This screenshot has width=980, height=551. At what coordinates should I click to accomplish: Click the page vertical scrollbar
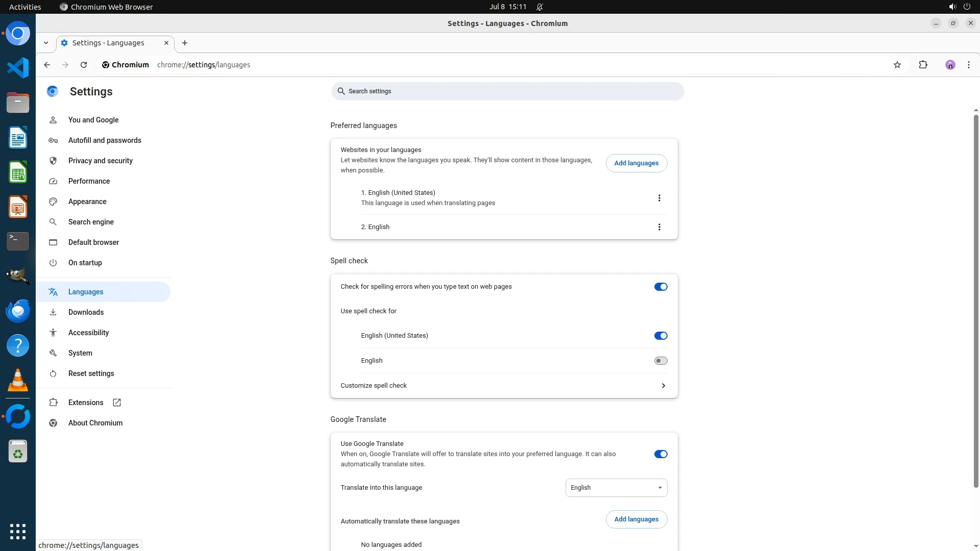975,301
